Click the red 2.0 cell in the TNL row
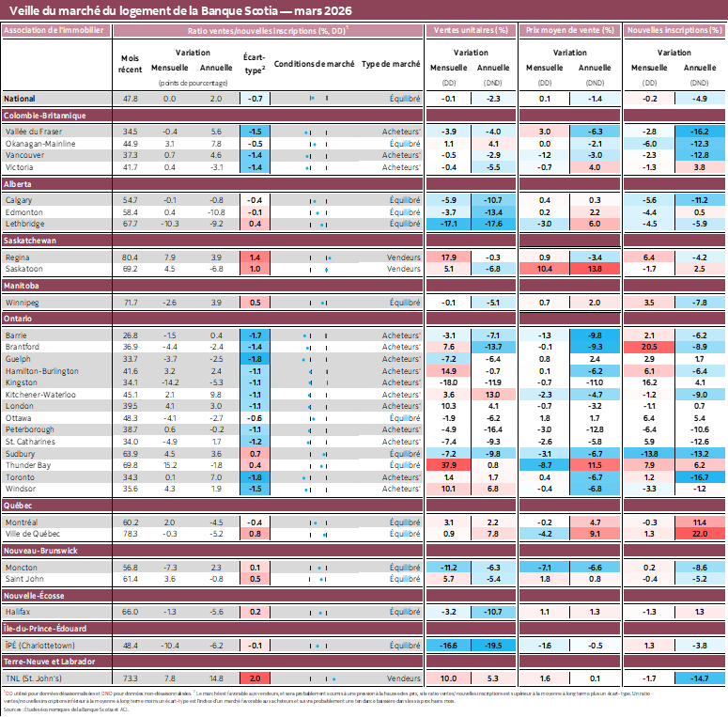 point(254,678)
